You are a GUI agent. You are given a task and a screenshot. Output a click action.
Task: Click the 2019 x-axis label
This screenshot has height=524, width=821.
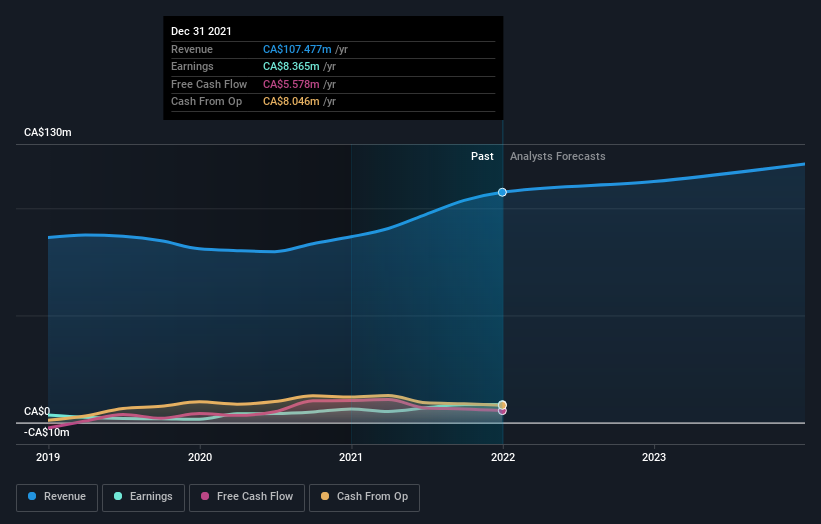click(48, 458)
